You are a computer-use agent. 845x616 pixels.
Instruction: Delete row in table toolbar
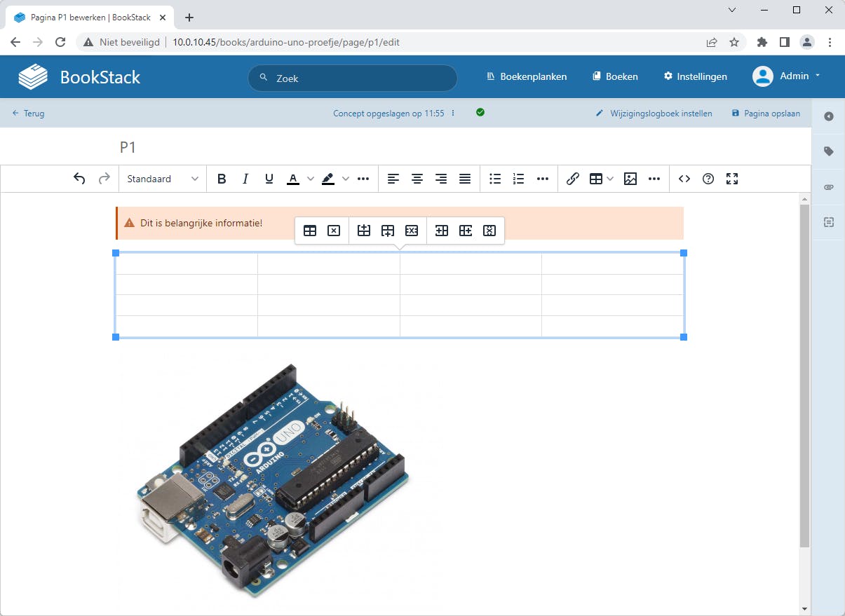click(x=412, y=230)
